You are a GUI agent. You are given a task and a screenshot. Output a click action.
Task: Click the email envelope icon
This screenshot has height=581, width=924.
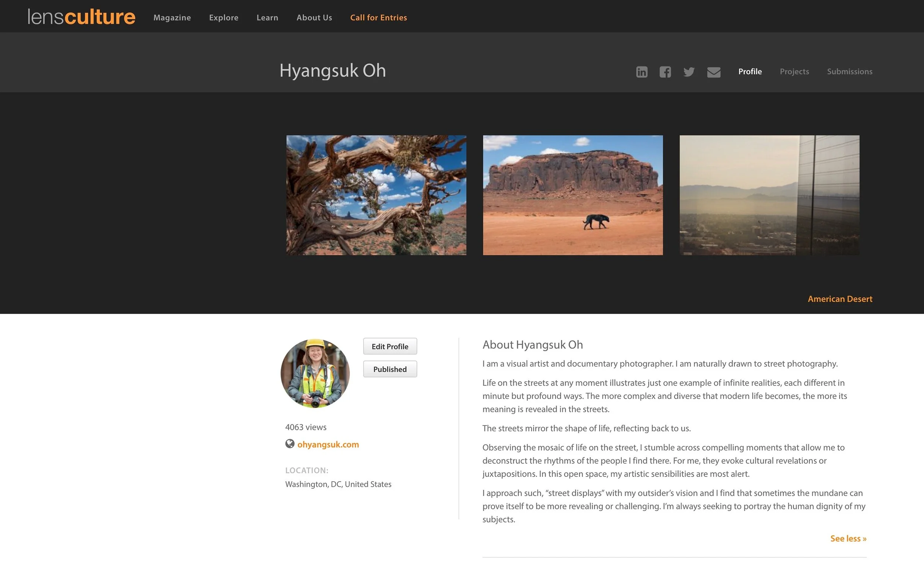(x=713, y=72)
